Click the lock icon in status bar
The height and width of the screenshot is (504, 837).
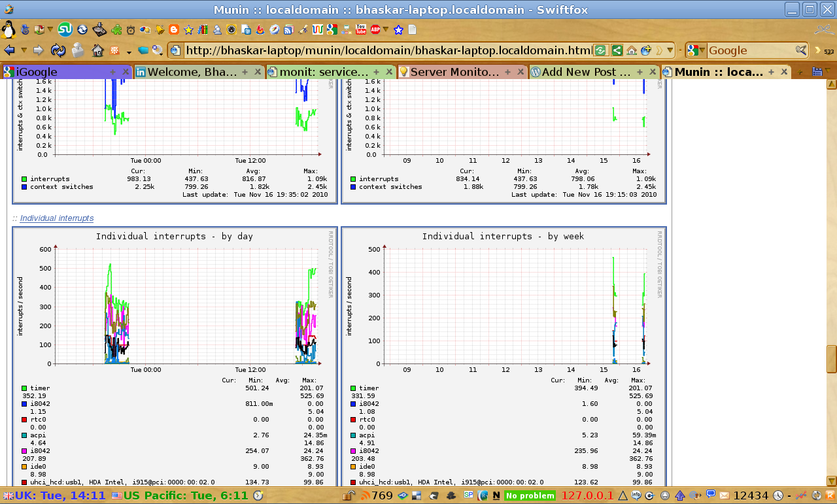349,495
